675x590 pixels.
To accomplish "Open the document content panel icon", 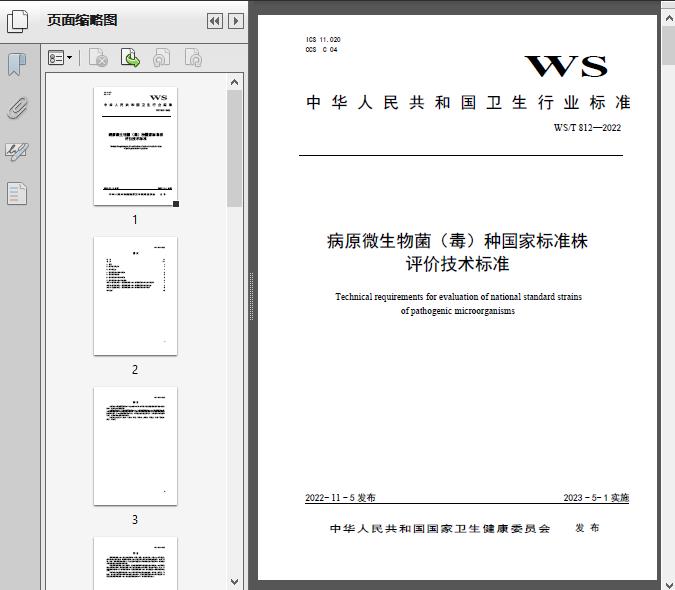I will point(17,193).
